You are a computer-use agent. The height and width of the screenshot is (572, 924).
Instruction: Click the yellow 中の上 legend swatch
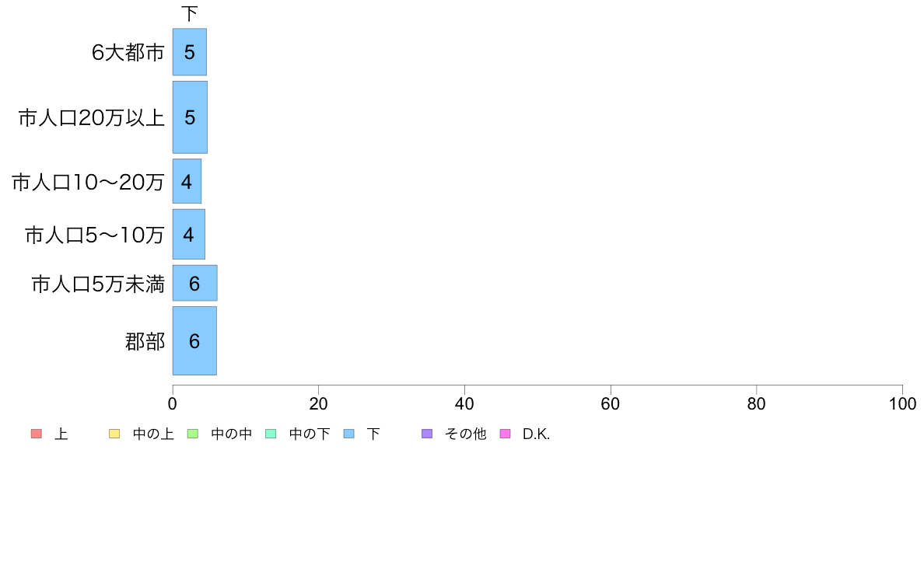tap(114, 434)
